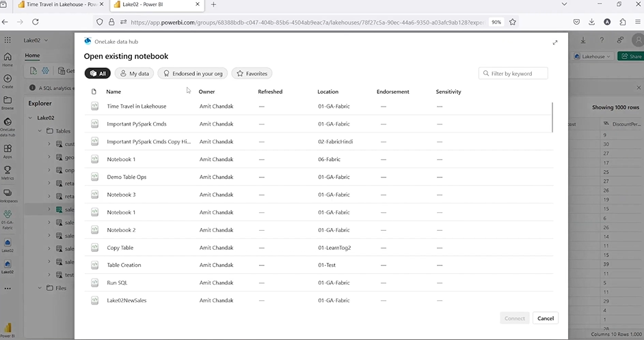The width and height of the screenshot is (644, 340).
Task: Sort by the Location column header
Action: coord(327,91)
